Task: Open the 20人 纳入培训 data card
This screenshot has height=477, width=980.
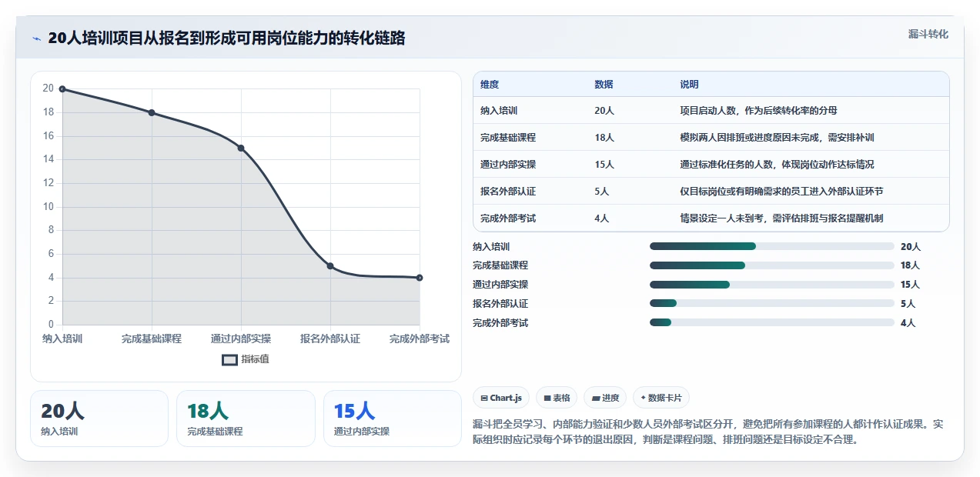Action: point(99,419)
